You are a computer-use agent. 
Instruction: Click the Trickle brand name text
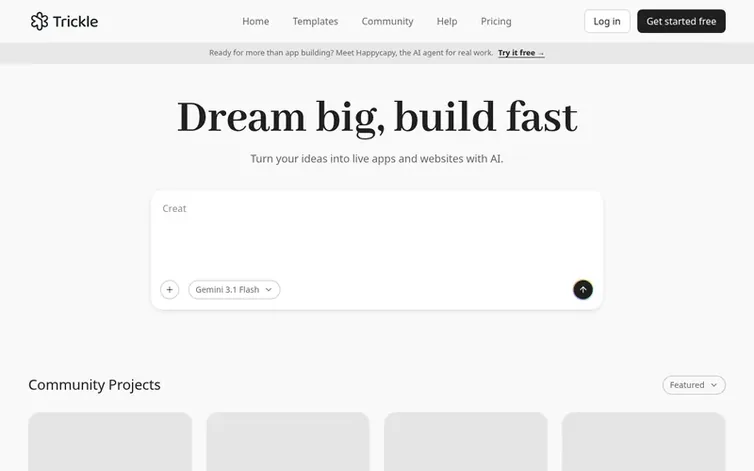pyautogui.click(x=75, y=22)
